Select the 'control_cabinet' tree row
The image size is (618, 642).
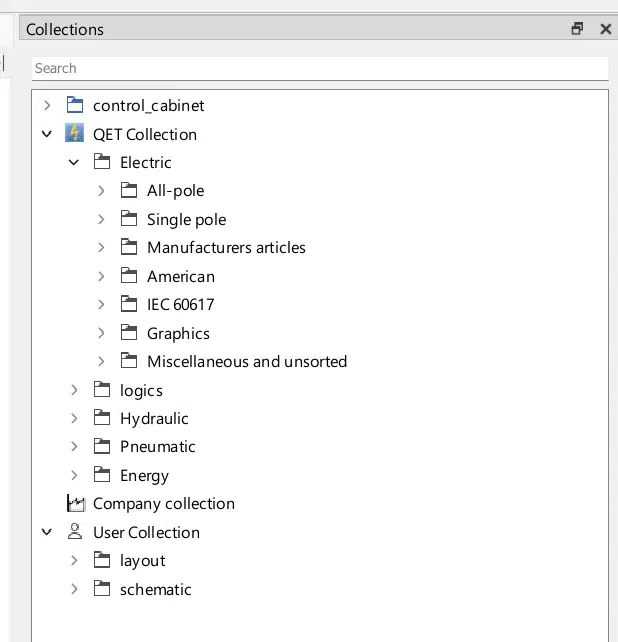(x=148, y=106)
